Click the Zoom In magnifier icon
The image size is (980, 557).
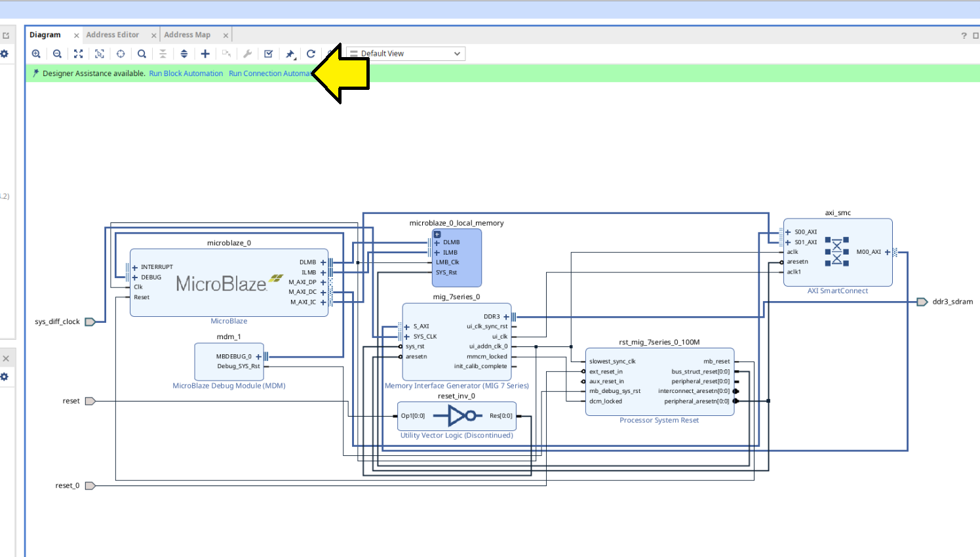[x=36, y=54]
